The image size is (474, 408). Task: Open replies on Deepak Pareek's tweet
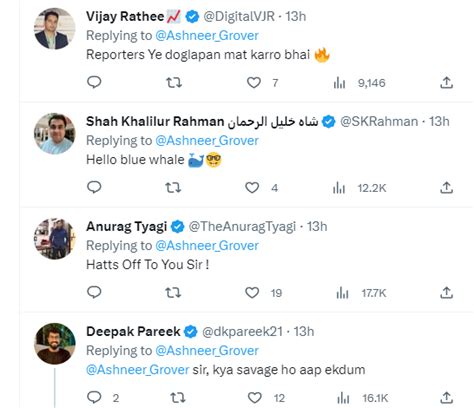[x=94, y=397]
